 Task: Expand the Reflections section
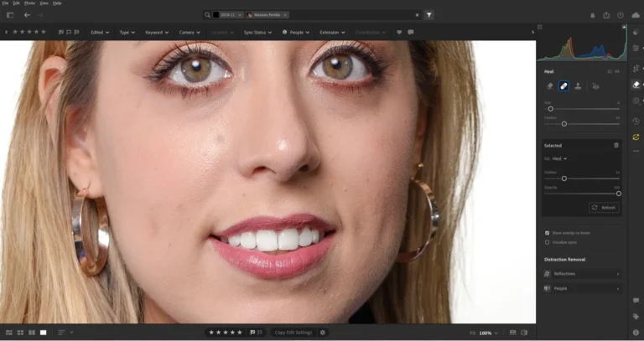click(582, 274)
